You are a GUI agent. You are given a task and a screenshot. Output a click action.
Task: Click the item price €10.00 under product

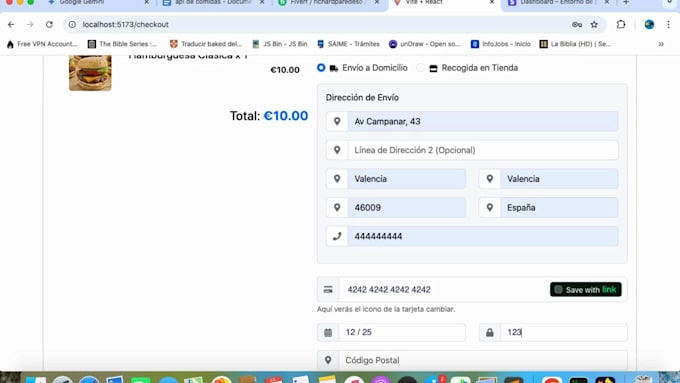(x=285, y=70)
